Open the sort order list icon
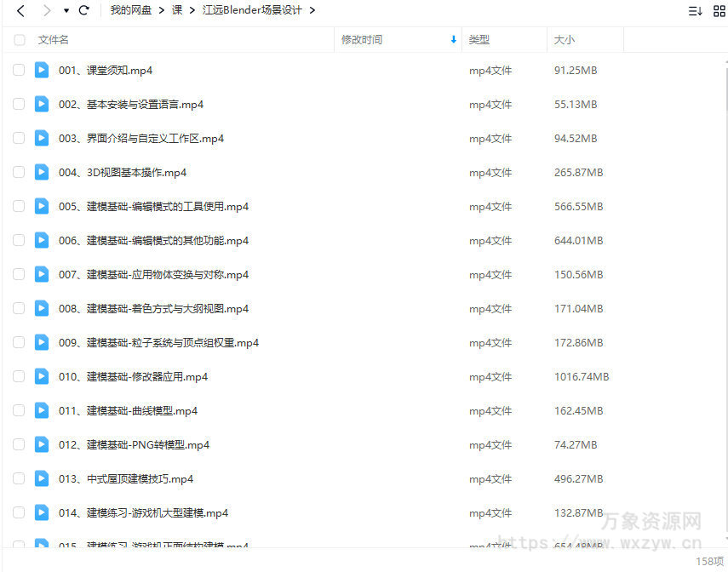The width and height of the screenshot is (728, 572). click(695, 10)
